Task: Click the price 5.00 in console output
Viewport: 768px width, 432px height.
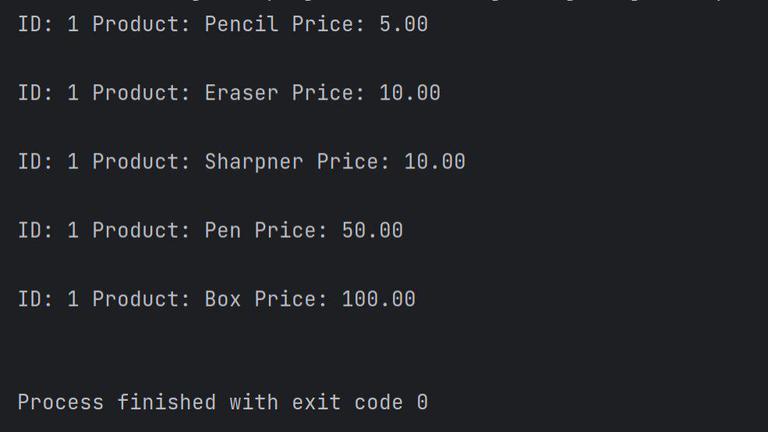Action: (x=403, y=24)
